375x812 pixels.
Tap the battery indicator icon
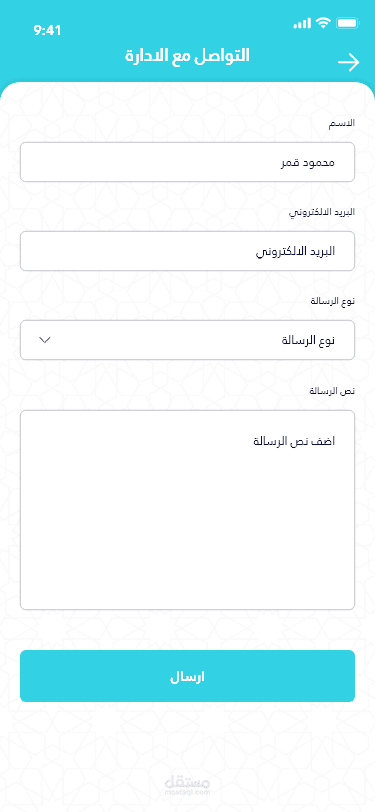[347, 23]
